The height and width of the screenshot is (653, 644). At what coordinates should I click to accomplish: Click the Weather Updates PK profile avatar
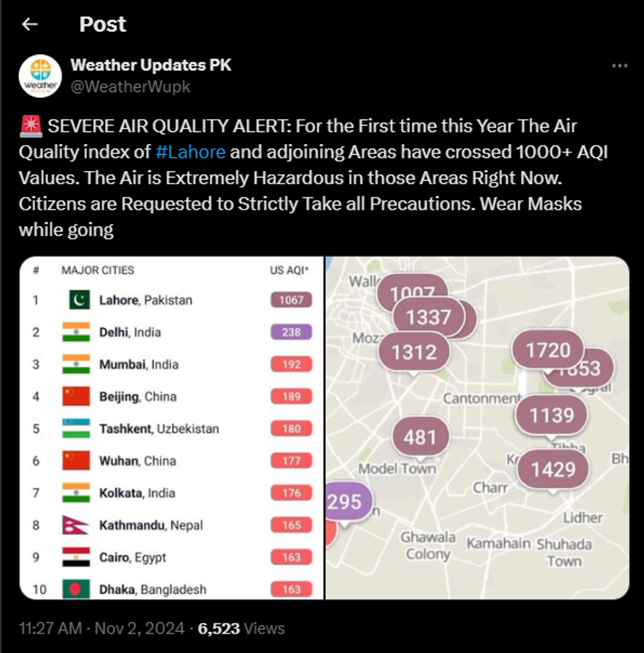click(x=40, y=76)
